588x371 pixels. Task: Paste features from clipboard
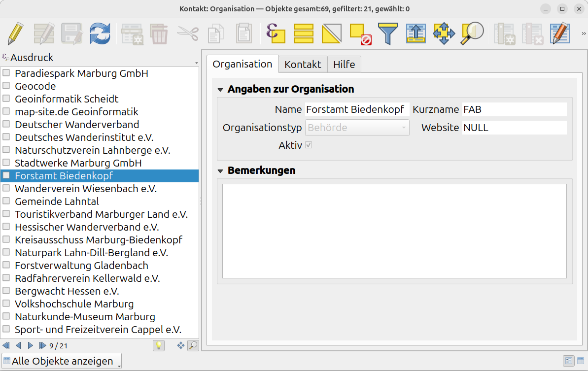tap(244, 34)
